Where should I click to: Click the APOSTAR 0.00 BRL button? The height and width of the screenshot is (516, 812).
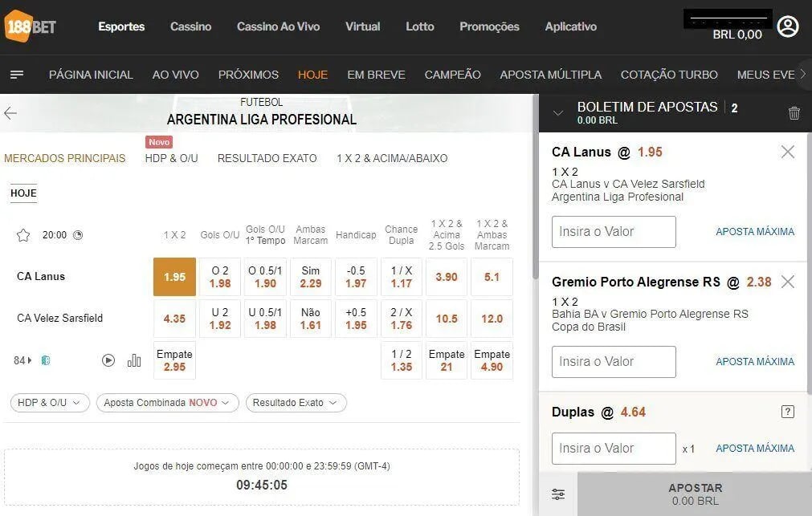click(x=695, y=494)
